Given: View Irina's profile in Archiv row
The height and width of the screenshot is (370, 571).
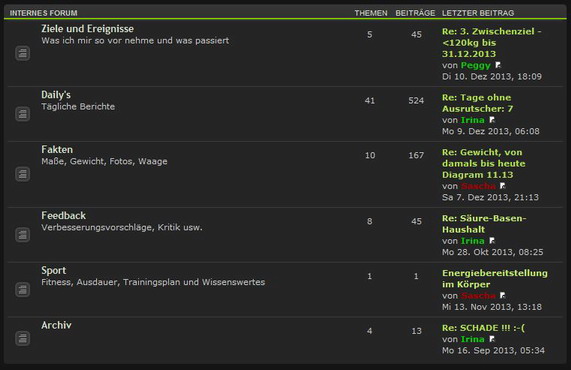Looking at the screenshot, I should (x=473, y=339).
